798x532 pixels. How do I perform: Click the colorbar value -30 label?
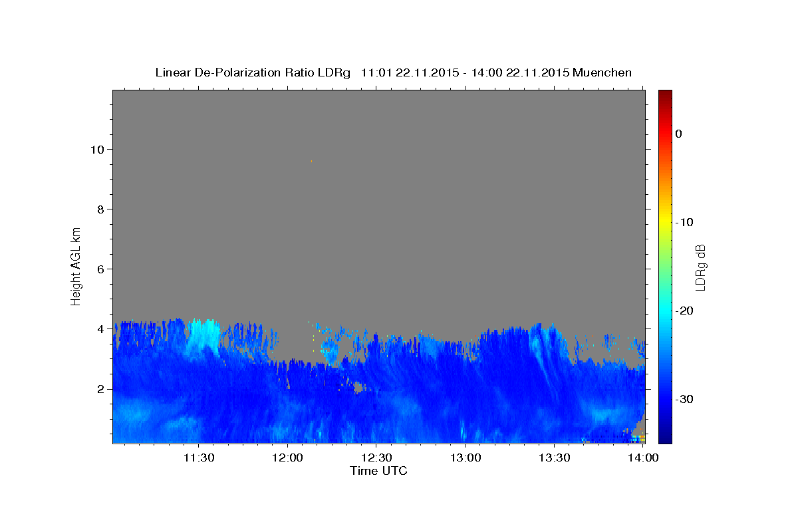coord(684,399)
